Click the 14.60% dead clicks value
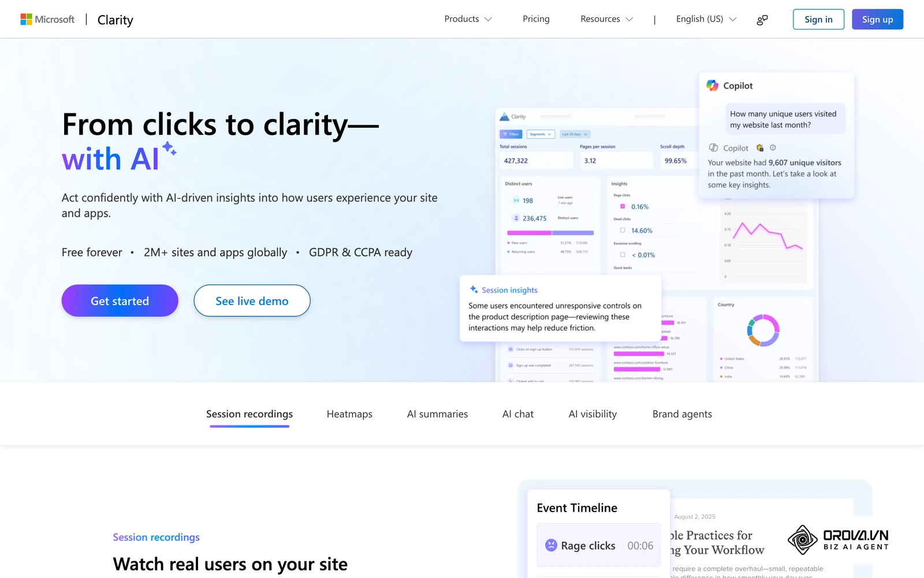The width and height of the screenshot is (924, 578). click(x=642, y=231)
